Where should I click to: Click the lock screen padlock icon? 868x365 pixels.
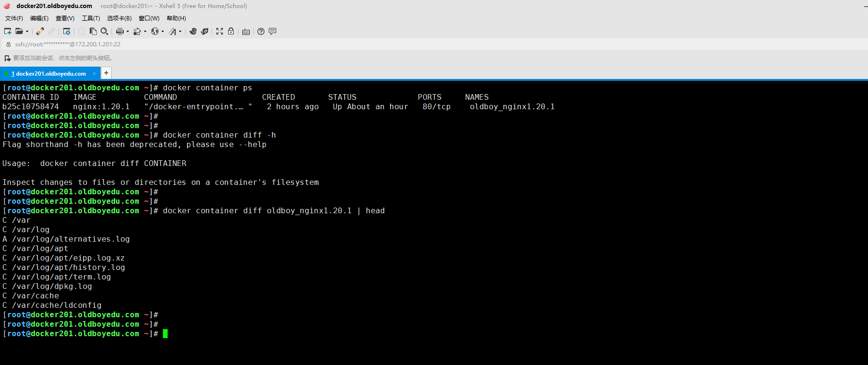point(231,31)
